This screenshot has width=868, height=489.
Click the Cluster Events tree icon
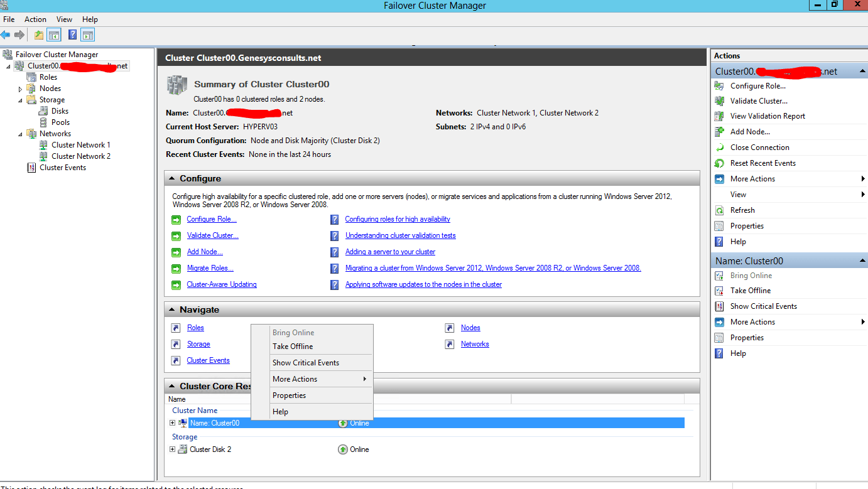click(x=31, y=168)
